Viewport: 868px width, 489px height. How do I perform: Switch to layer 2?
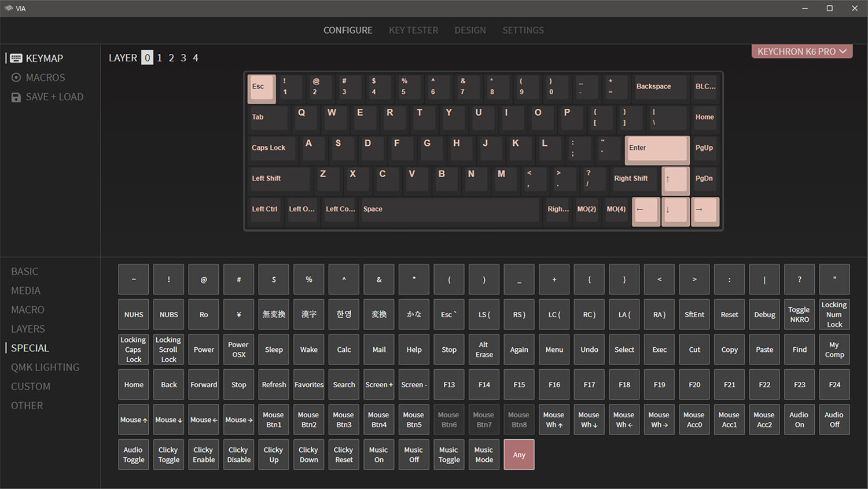[x=171, y=57]
